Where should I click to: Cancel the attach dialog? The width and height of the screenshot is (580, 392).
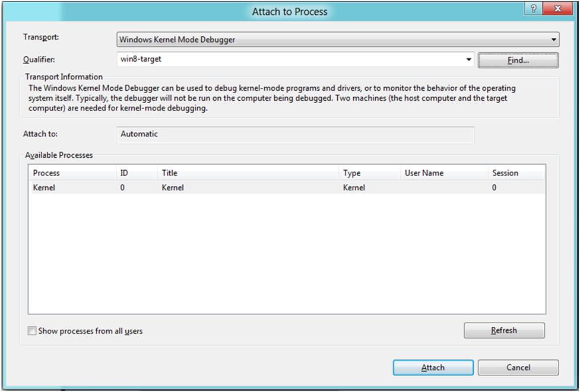pos(518,368)
